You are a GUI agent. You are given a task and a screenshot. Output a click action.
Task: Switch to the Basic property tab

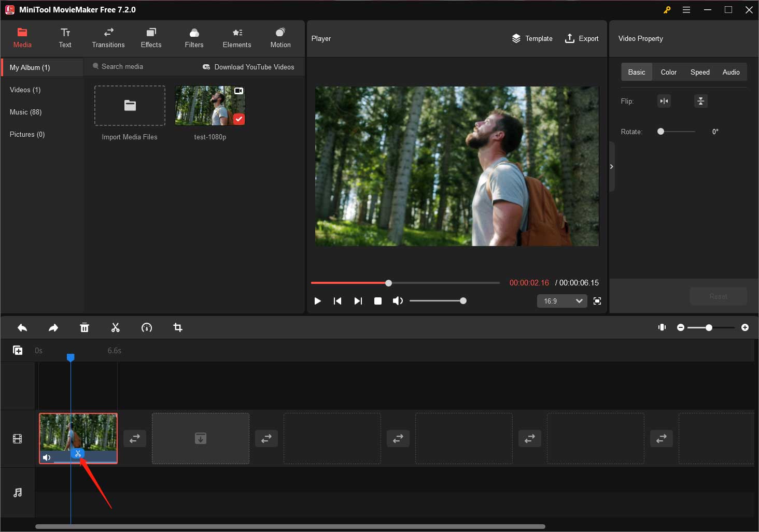637,72
